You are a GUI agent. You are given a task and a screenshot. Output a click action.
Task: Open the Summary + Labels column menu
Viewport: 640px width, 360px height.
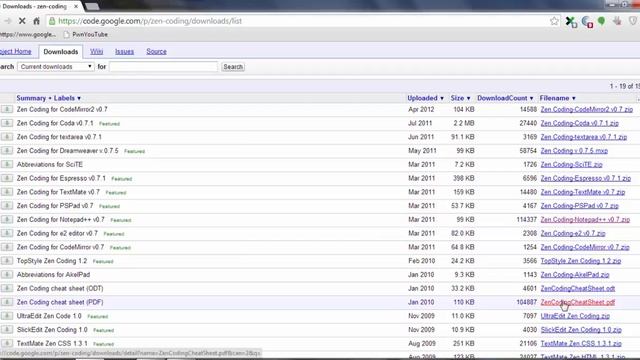pyautogui.click(x=49, y=98)
